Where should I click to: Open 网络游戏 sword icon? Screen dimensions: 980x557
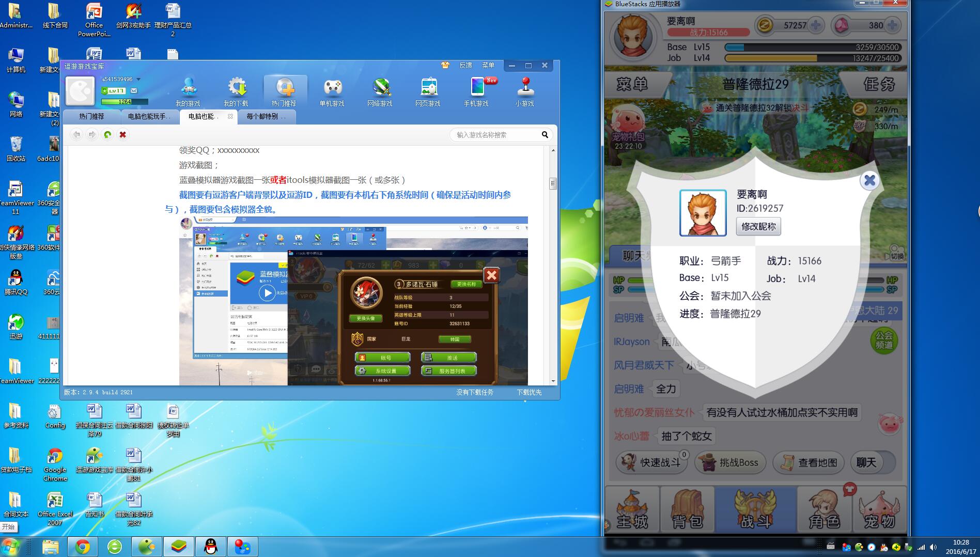[380, 92]
